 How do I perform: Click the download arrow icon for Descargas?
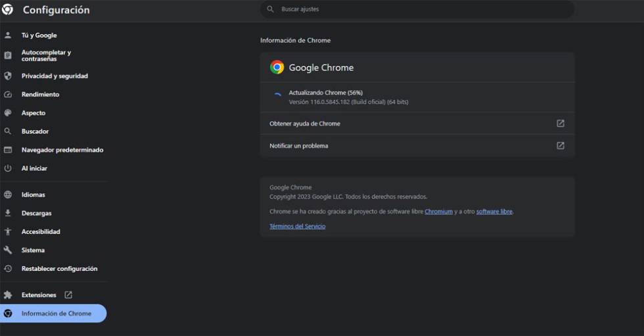[8, 213]
